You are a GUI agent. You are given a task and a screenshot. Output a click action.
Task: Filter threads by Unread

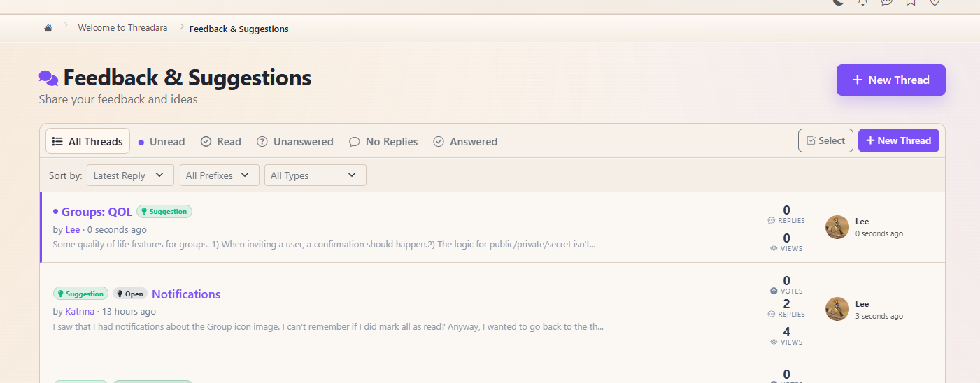coord(162,142)
